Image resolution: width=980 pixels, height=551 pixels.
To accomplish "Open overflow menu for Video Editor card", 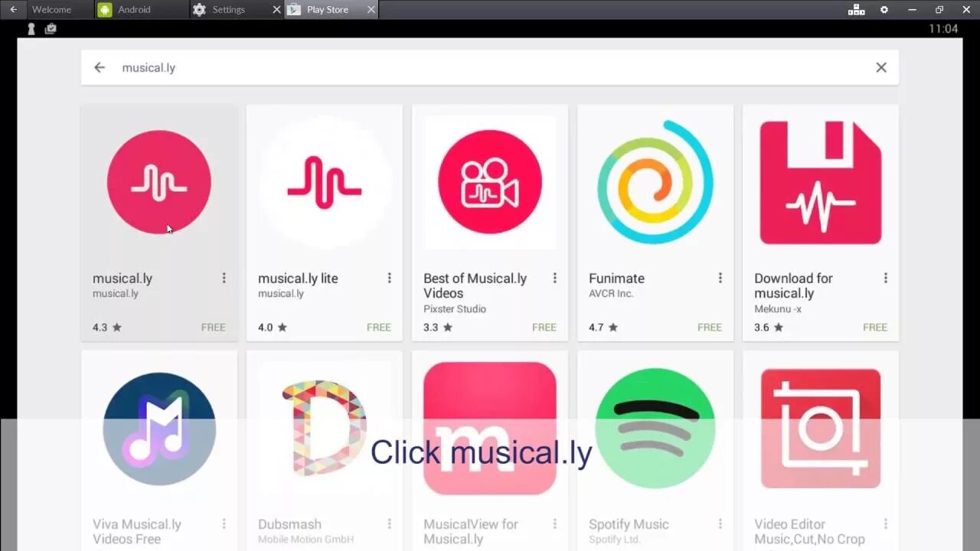I will pyautogui.click(x=885, y=523).
